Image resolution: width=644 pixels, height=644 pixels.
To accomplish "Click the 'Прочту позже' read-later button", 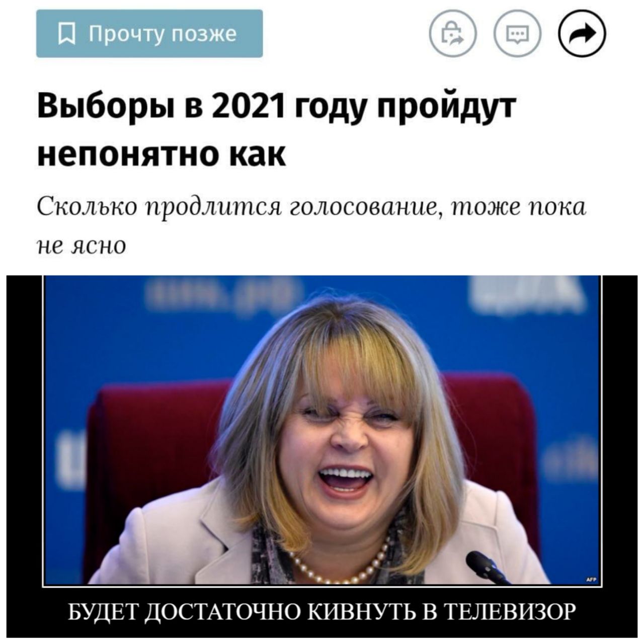I will point(149,34).
